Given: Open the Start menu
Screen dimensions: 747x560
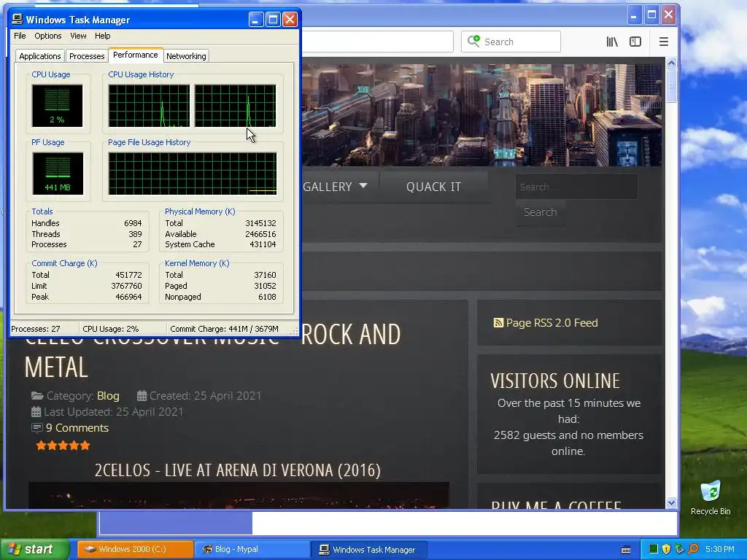Looking at the screenshot, I should [x=35, y=549].
